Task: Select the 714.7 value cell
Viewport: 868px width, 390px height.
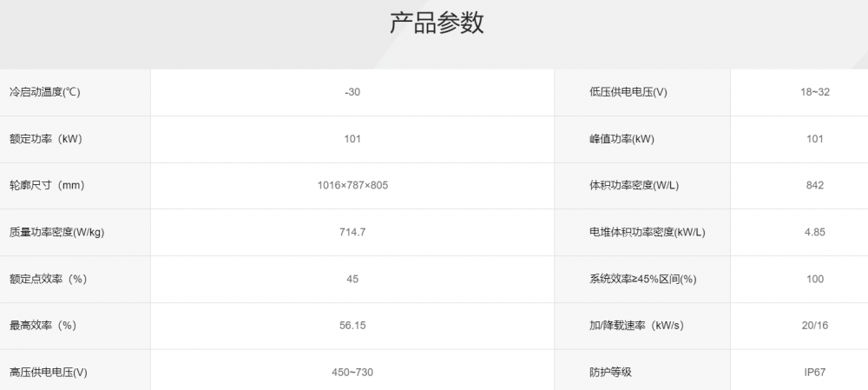Action: 352,232
